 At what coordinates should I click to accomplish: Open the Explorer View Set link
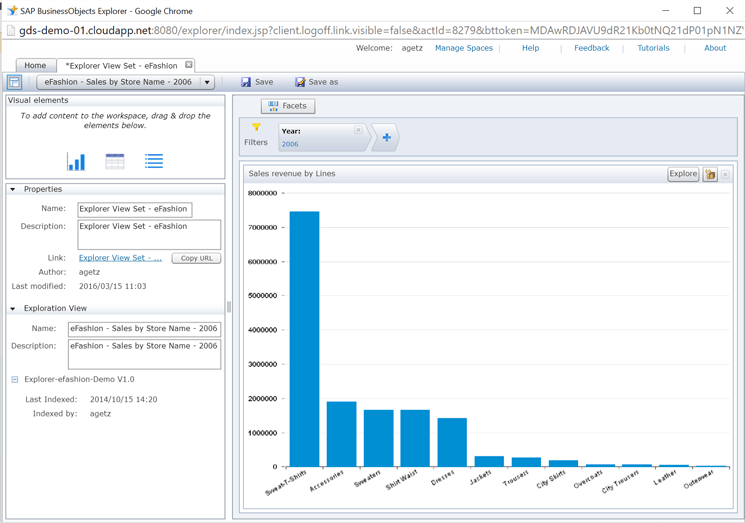tap(120, 258)
